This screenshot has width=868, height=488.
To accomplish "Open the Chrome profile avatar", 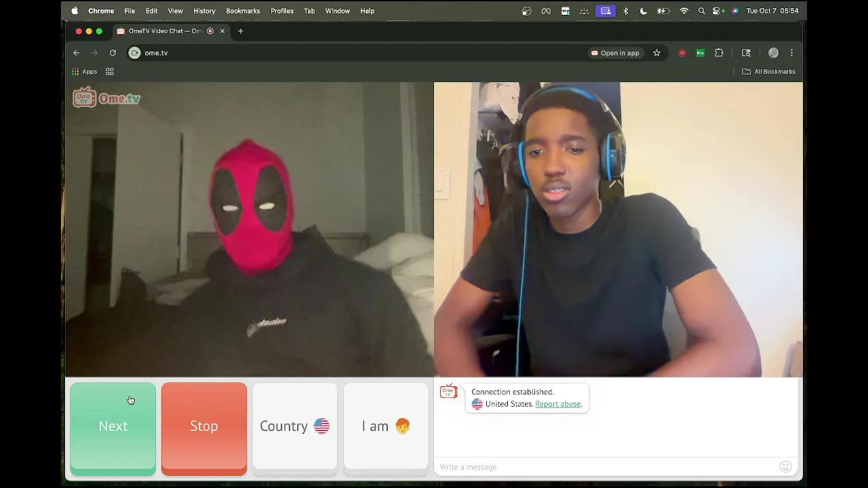I will (773, 53).
